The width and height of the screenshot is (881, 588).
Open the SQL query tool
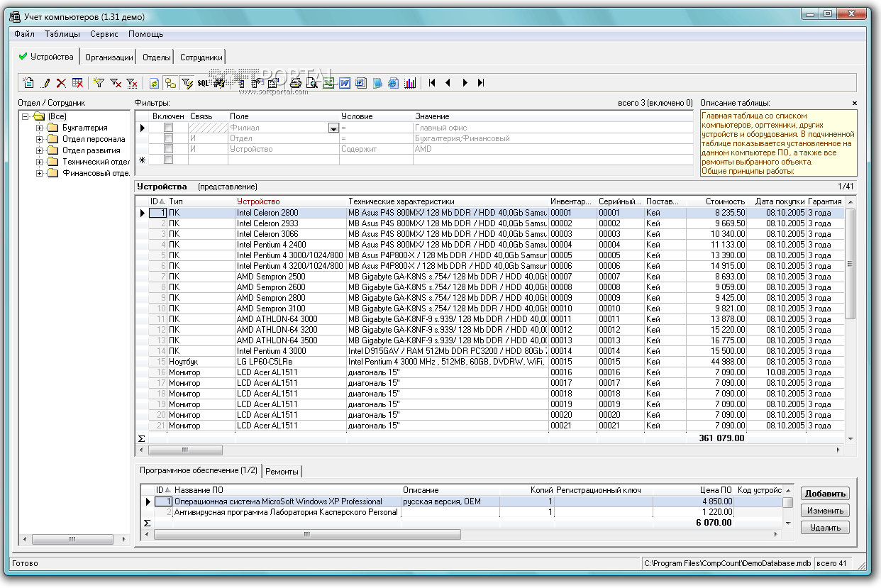point(203,83)
